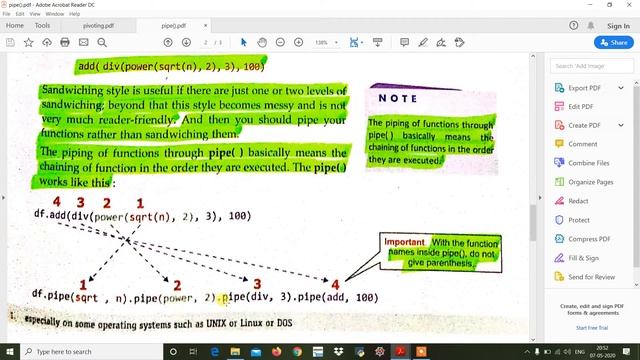Switch to the Home tab
This screenshot has width=640, height=360.
(x=15, y=25)
